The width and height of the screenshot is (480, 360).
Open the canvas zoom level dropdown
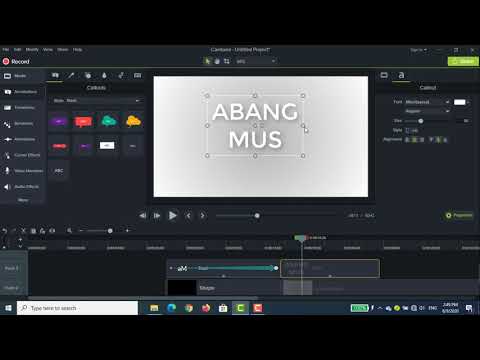[256, 61]
